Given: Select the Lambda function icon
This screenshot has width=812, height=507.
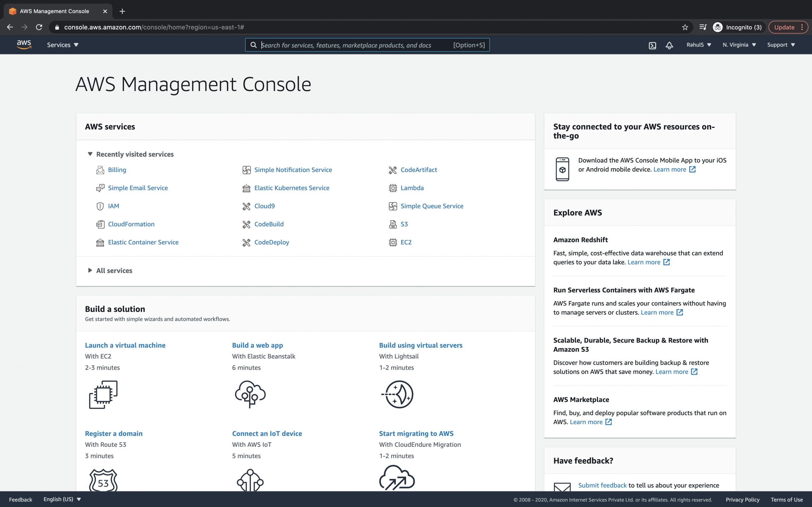Looking at the screenshot, I should [393, 188].
